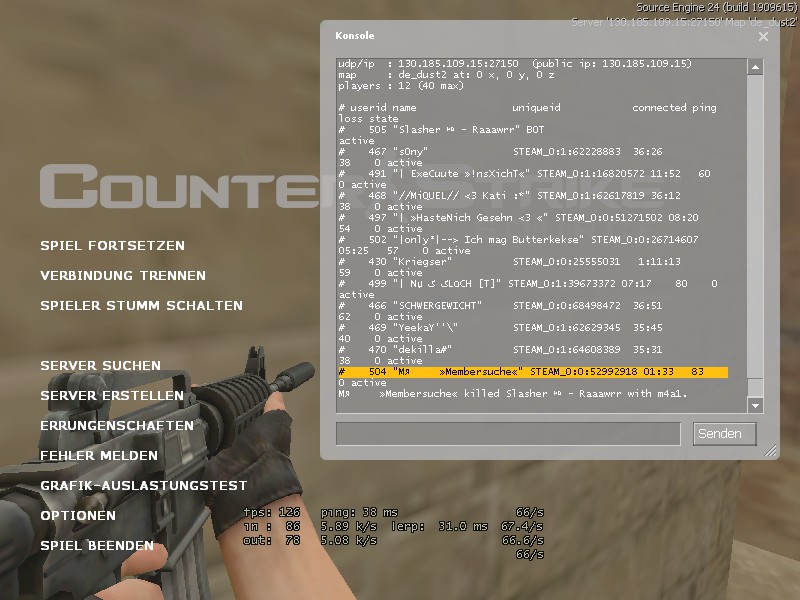Close the Konsole window
Screen dimensions: 800x600
tap(763, 36)
